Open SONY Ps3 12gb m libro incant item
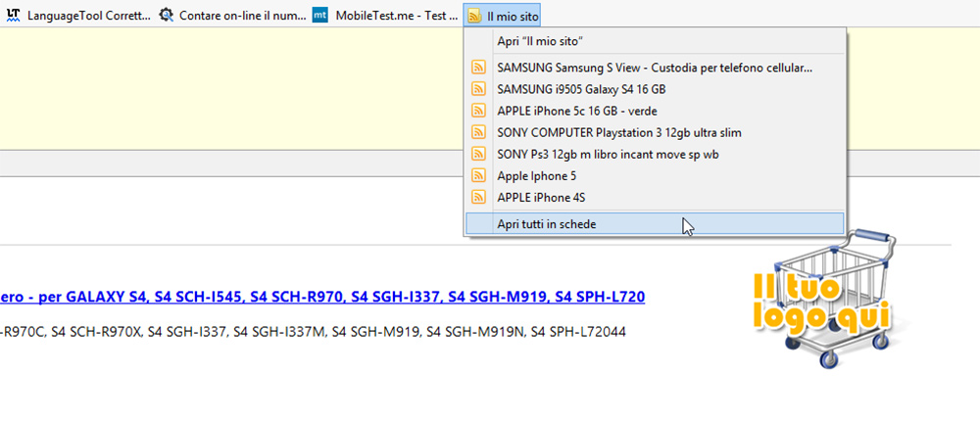The height and width of the screenshot is (422, 980). [655, 154]
